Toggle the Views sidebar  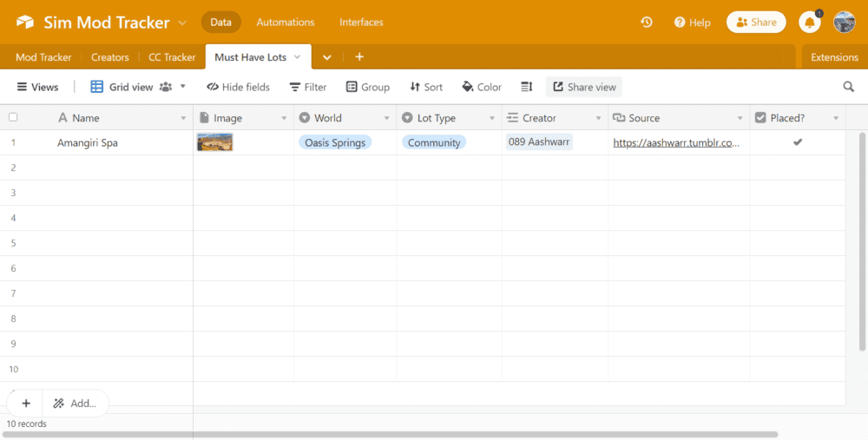tap(37, 87)
